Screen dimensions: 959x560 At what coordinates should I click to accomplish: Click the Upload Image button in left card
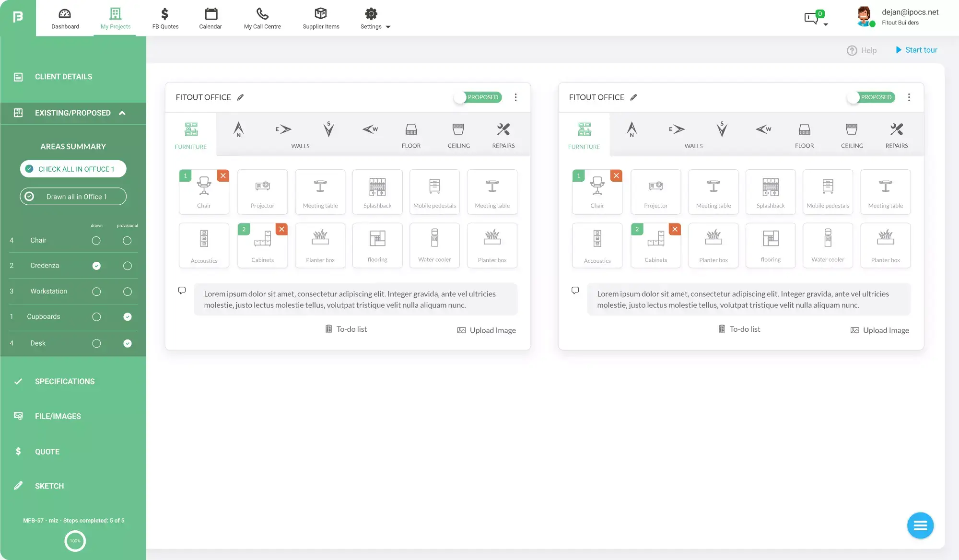487,329
